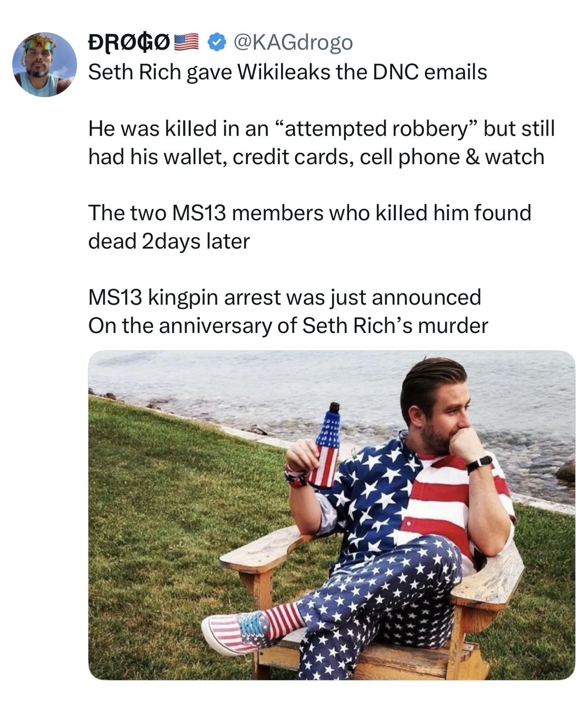Open the DROGO profile avatar picture
588x707 pixels.
click(x=44, y=64)
